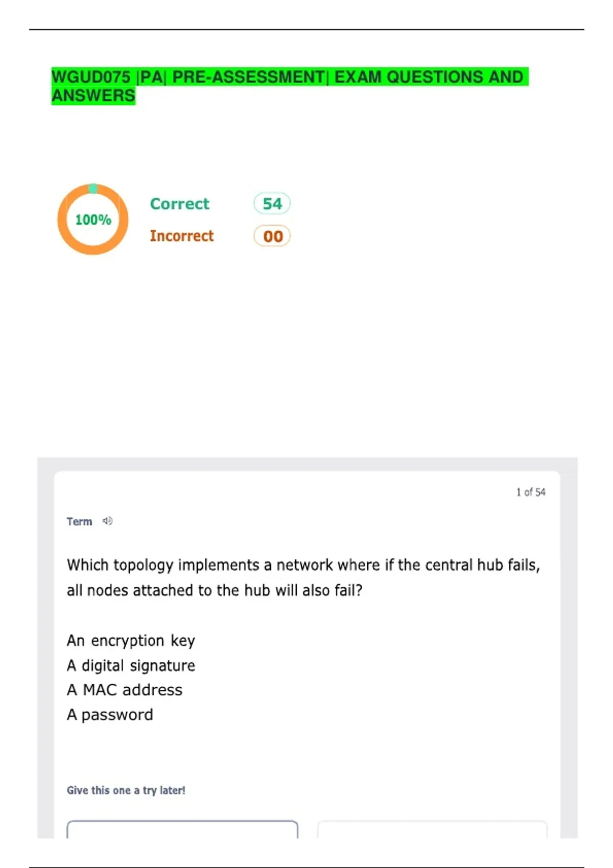Click the Term label on the card
Viewport: 613px width, 868px height.
(x=79, y=521)
